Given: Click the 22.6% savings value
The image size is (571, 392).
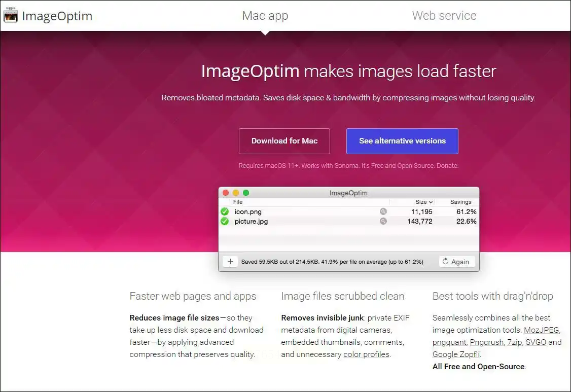Looking at the screenshot, I should coord(467,221).
